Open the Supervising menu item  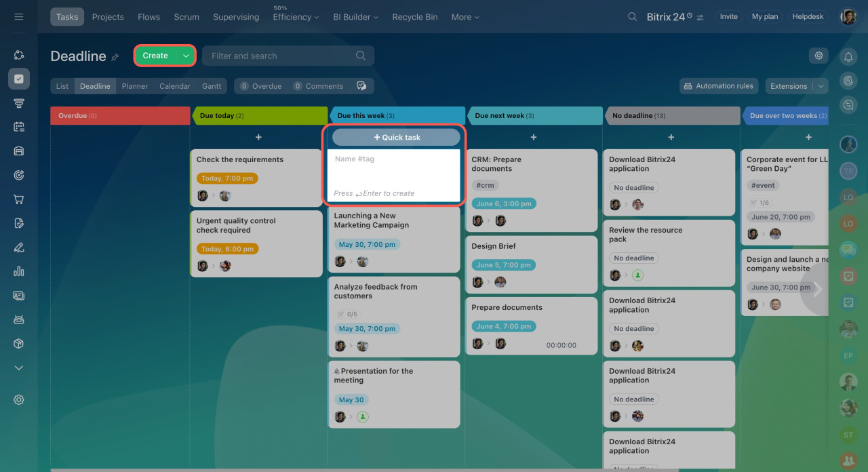(x=236, y=17)
